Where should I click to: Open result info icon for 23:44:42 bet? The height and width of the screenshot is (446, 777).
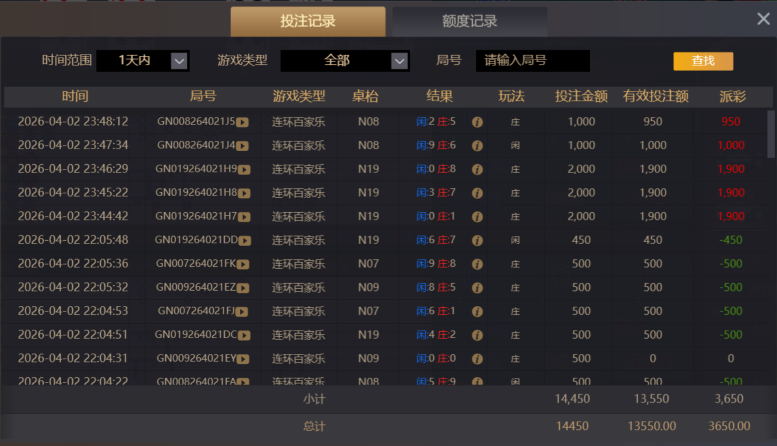coord(477,217)
